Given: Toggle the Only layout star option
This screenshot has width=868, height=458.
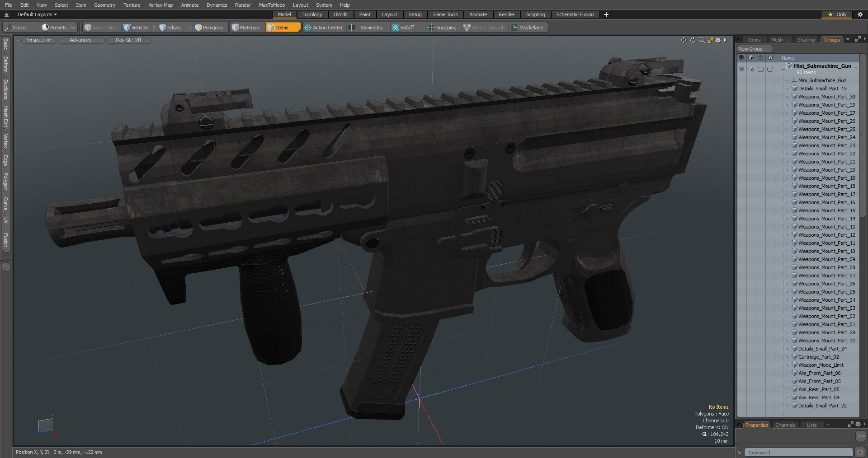Looking at the screenshot, I should (x=837, y=14).
